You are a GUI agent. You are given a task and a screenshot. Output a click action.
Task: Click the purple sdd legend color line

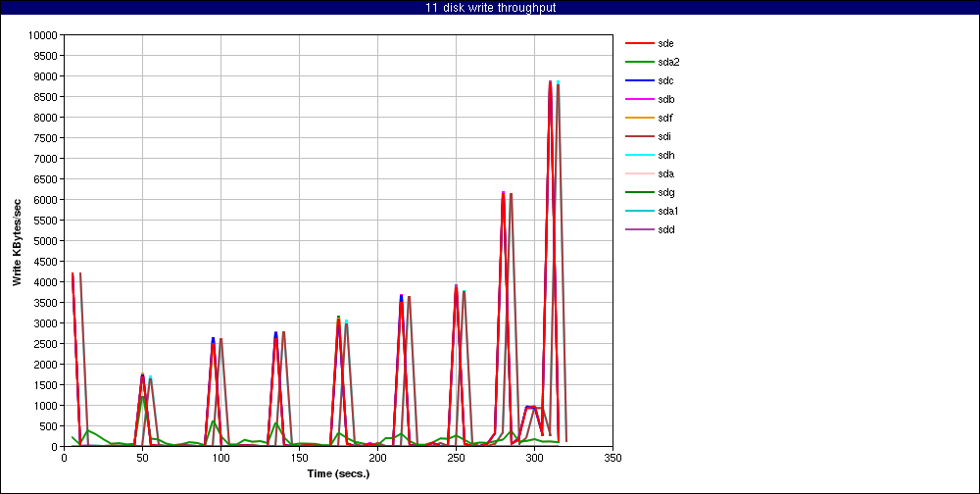pyautogui.click(x=639, y=229)
